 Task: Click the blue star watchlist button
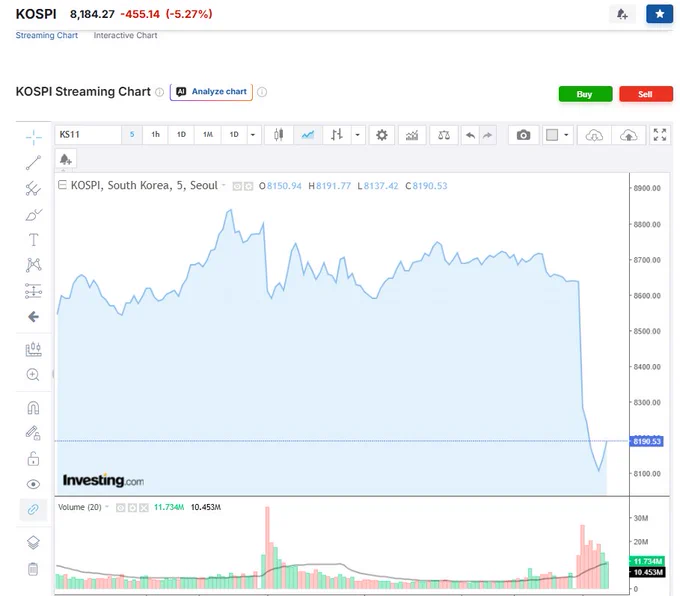coord(659,14)
